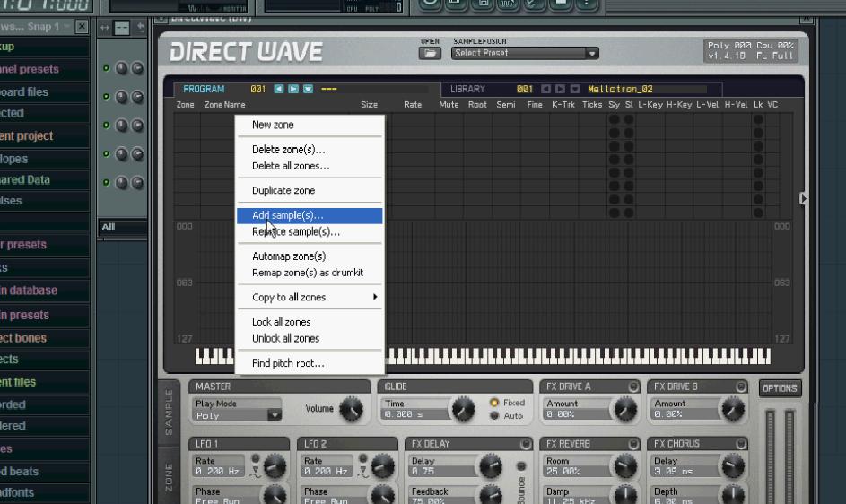The image size is (846, 504).
Task: Open the Select Preset dropdown
Action: [x=525, y=54]
